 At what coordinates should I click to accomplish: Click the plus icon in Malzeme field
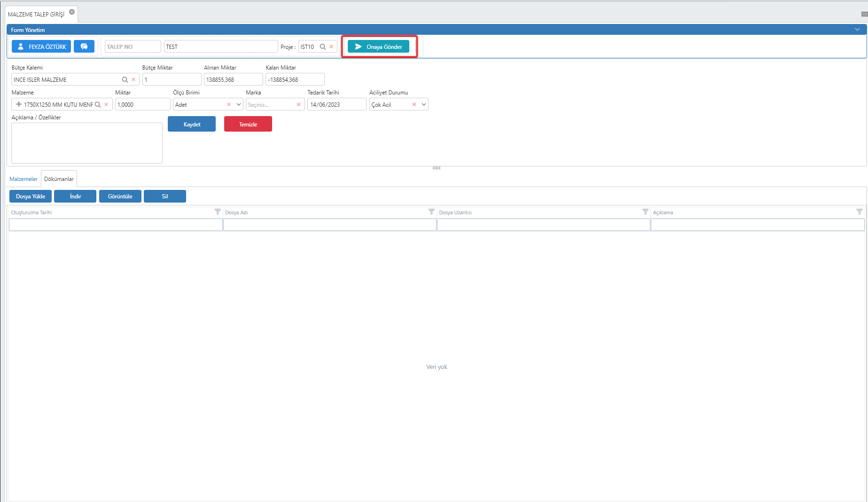(x=19, y=104)
